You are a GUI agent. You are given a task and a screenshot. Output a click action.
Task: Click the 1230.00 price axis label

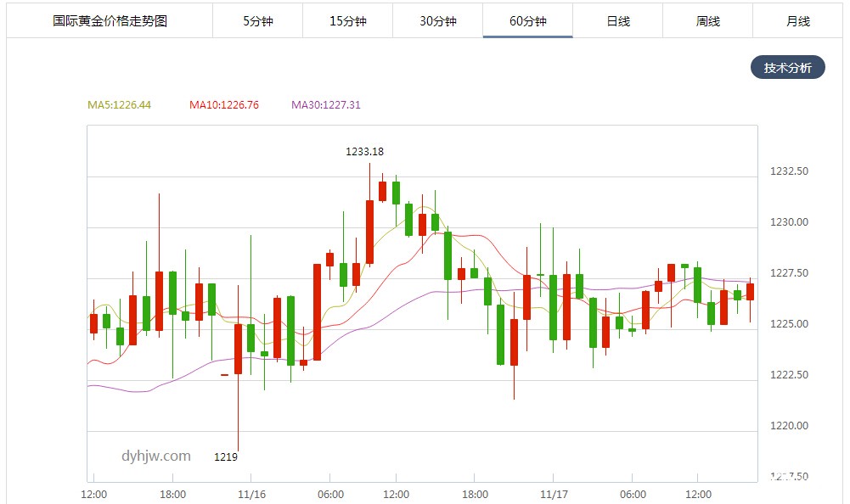[788, 222]
